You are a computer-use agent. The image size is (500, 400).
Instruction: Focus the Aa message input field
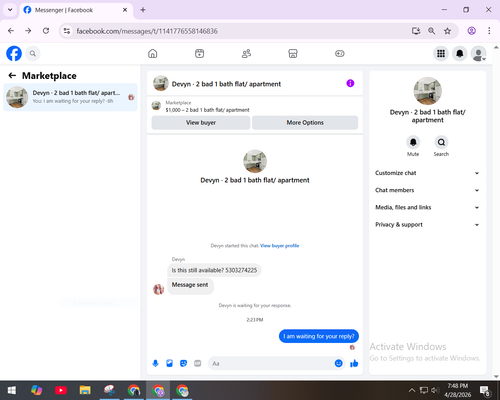[x=272, y=363]
